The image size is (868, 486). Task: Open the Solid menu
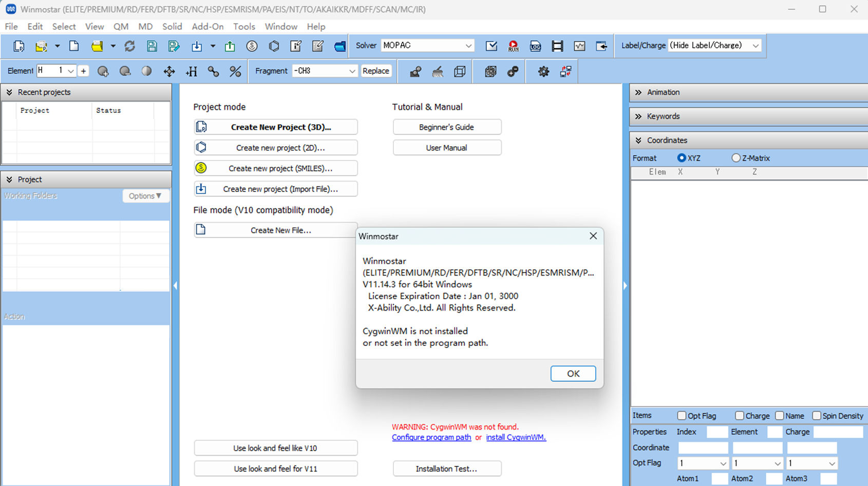coord(172,27)
